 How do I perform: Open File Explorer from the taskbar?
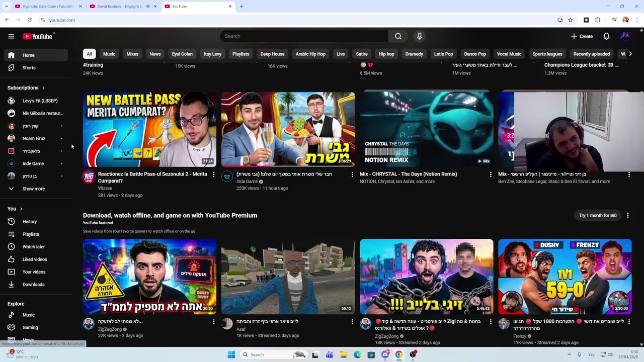(343, 355)
